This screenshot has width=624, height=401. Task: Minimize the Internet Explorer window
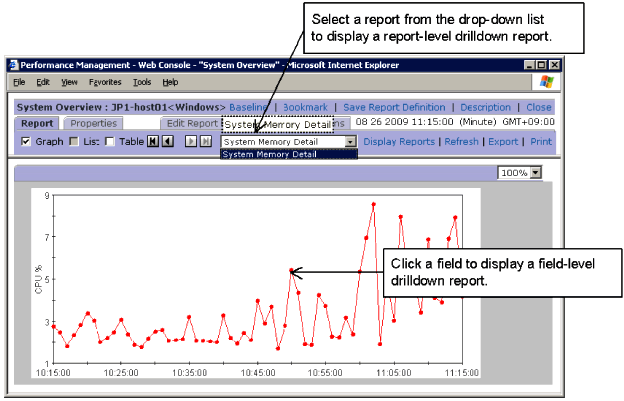tap(529, 65)
